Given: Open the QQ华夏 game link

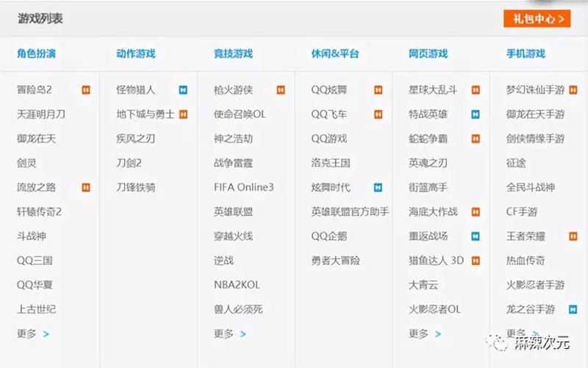Looking at the screenshot, I should (35, 285).
